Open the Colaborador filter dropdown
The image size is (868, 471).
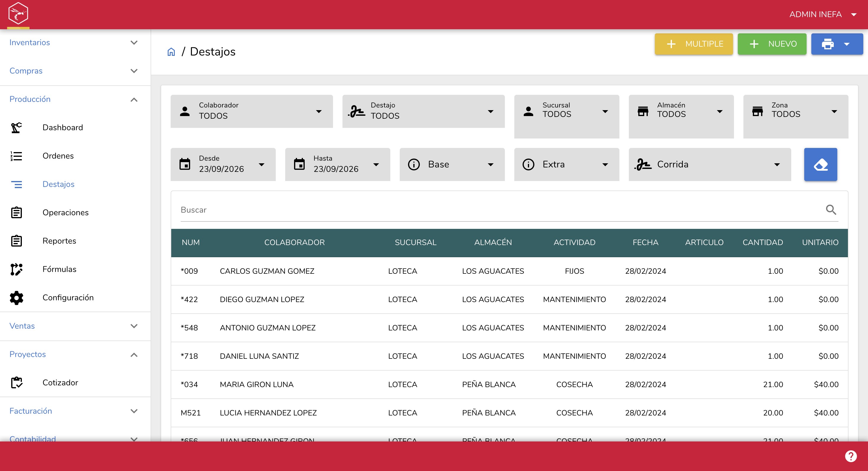(252, 111)
